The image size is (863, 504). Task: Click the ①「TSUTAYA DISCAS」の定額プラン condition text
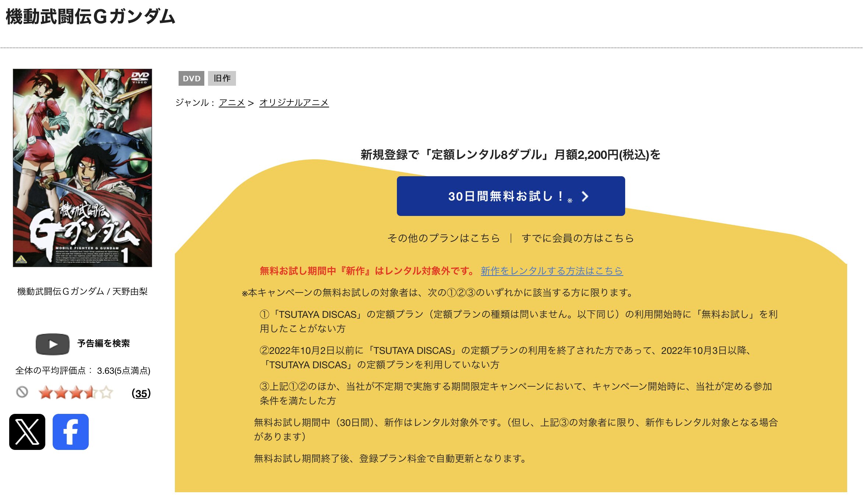(x=518, y=321)
